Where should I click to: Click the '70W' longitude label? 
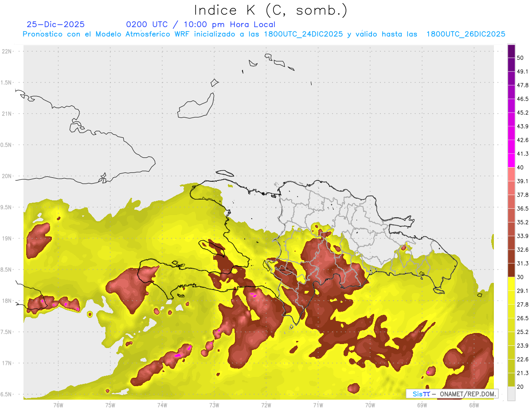click(370, 405)
